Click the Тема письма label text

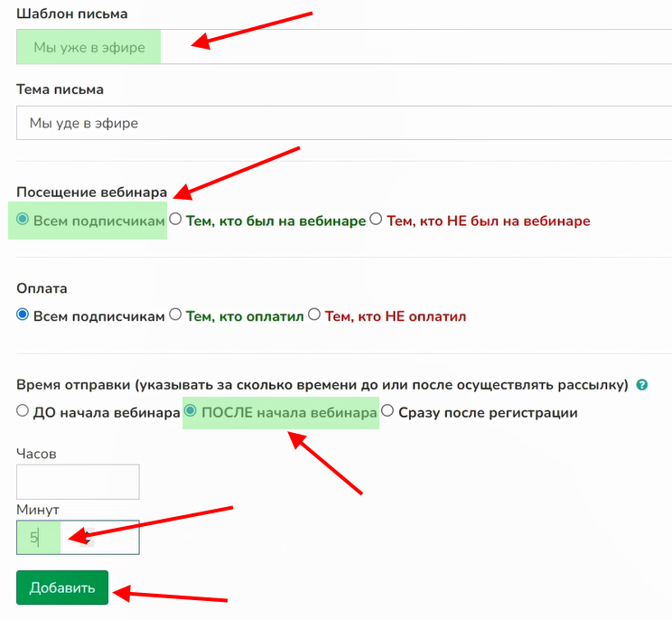click(x=61, y=89)
